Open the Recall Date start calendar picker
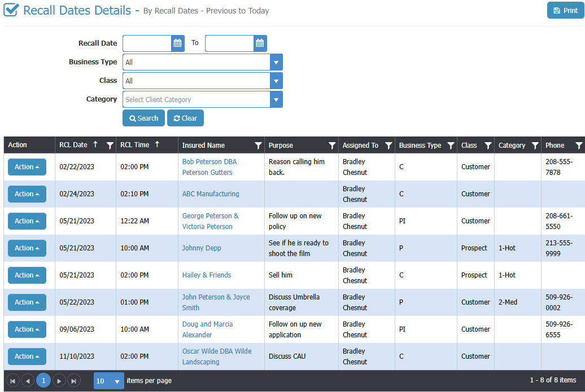585x392 pixels. point(177,43)
